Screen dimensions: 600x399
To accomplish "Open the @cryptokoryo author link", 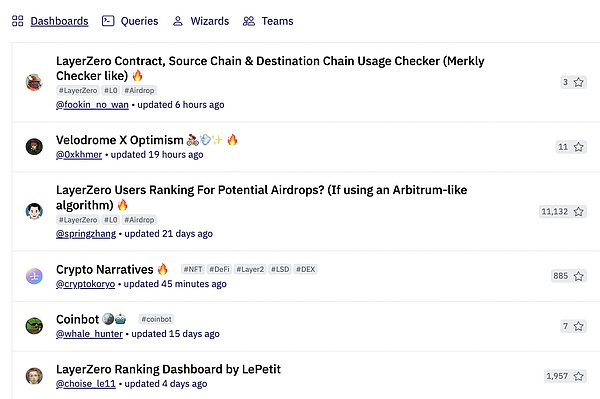I will (x=85, y=284).
